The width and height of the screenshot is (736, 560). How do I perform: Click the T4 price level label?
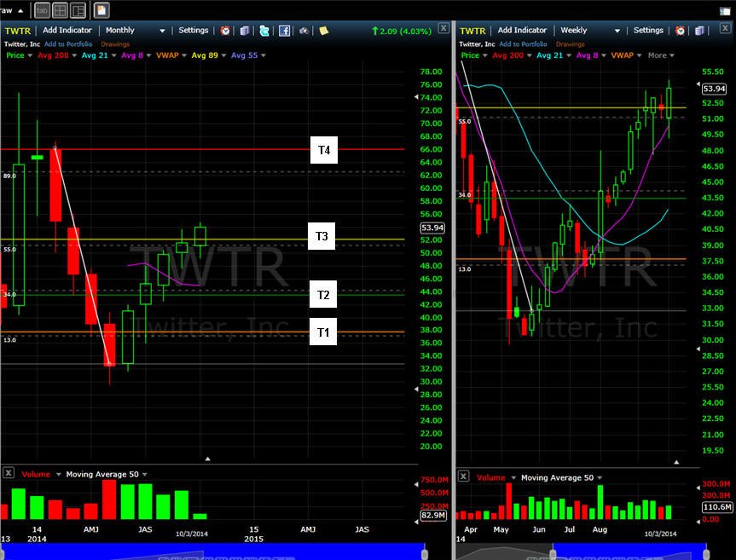point(324,150)
